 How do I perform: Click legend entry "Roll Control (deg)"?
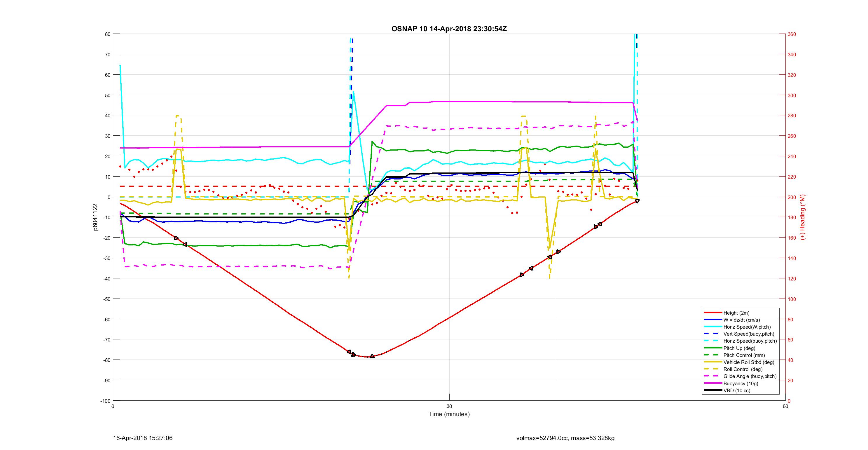tap(743, 369)
